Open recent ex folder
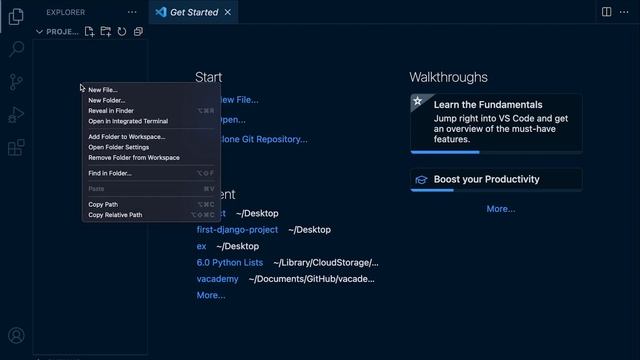Viewport: 640px width, 360px height. [x=201, y=246]
